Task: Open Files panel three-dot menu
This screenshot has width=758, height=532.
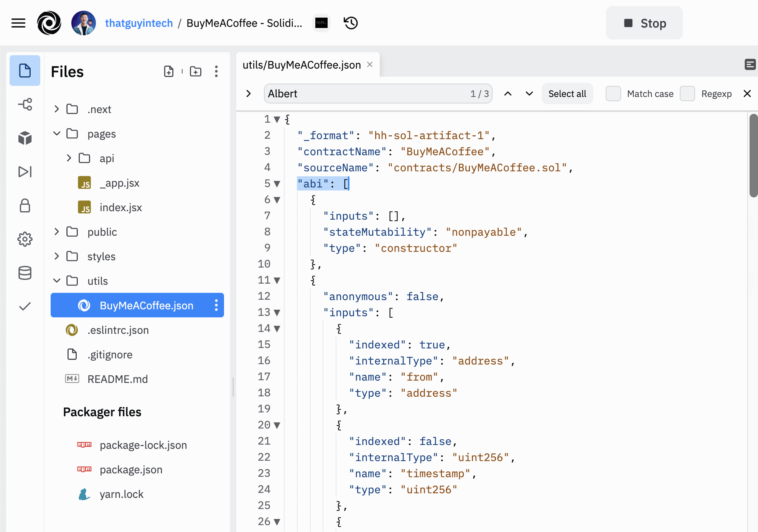Action: click(x=216, y=71)
